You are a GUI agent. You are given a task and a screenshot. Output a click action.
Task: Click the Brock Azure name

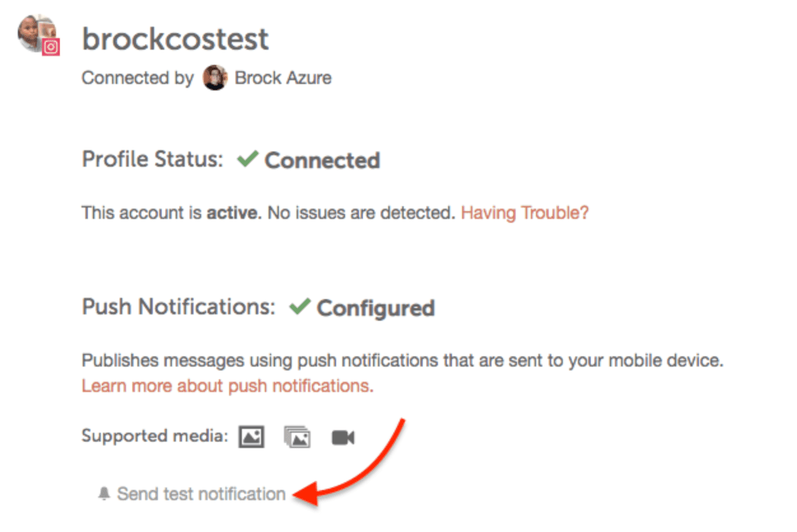(x=283, y=78)
